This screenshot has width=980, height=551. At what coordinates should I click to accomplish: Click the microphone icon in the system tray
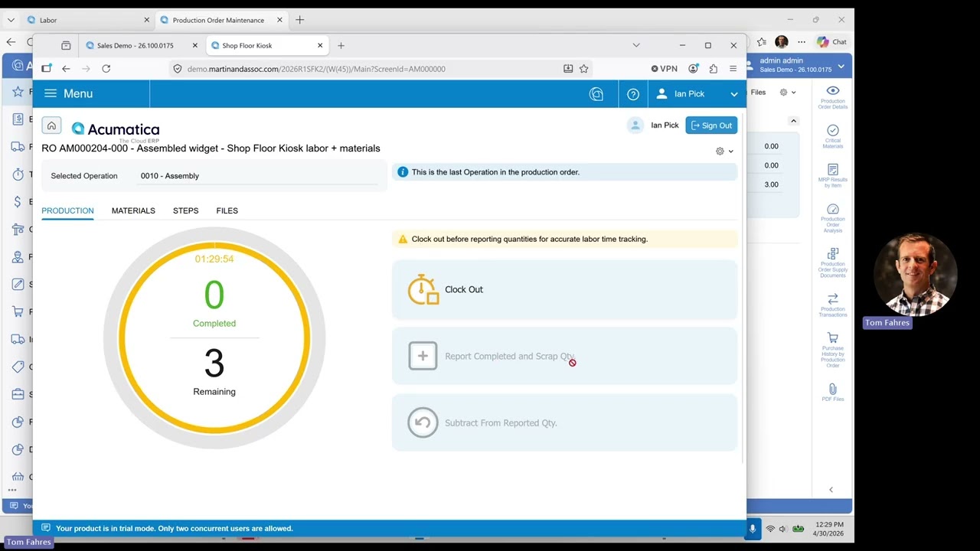[752, 529]
